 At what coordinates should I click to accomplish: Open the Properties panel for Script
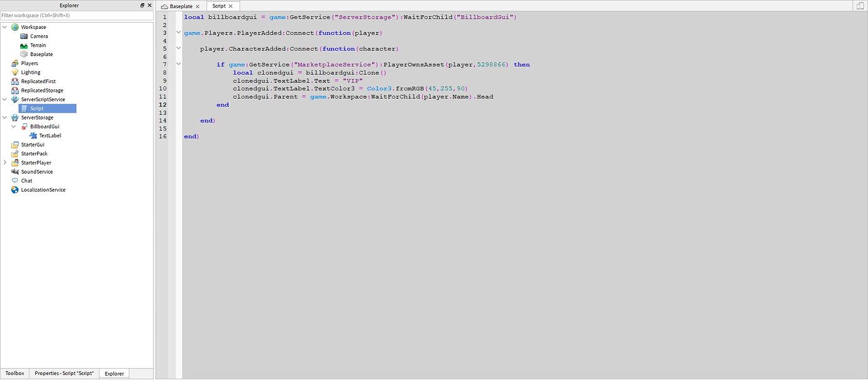click(x=63, y=372)
